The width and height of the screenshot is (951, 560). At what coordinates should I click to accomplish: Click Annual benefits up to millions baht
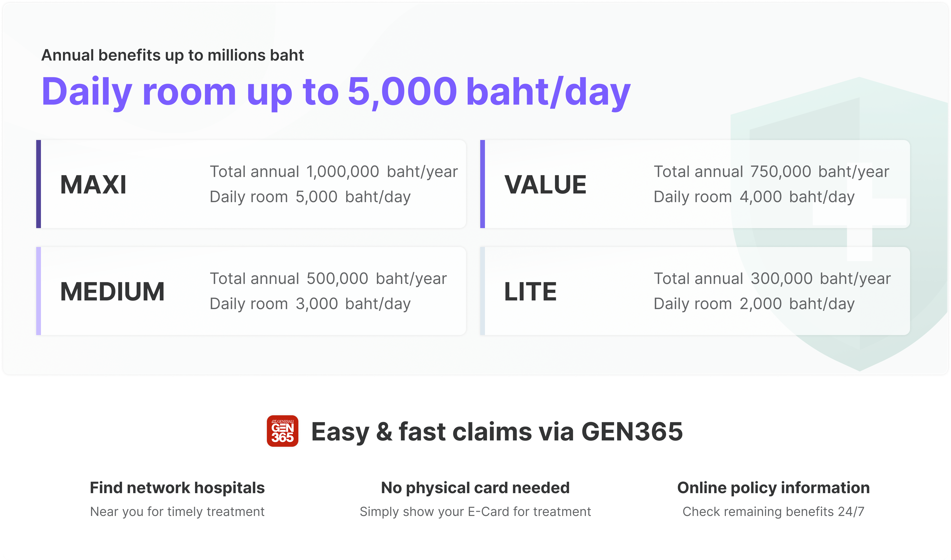click(x=172, y=55)
